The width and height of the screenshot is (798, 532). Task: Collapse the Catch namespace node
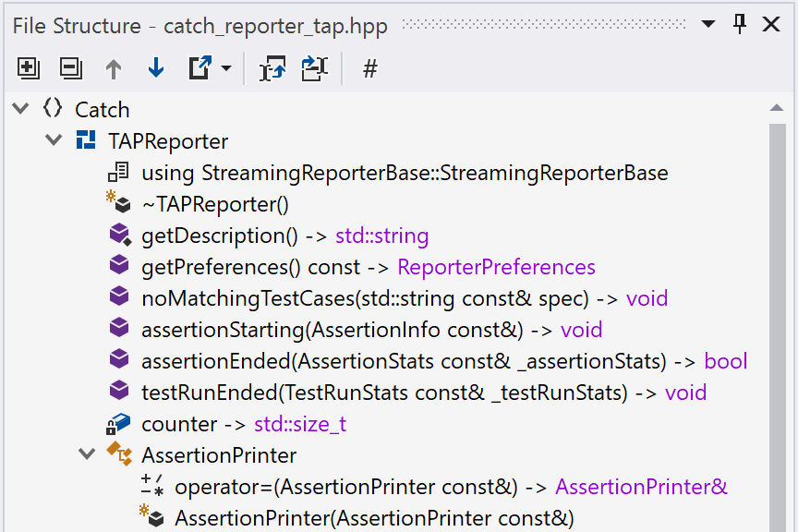pos(20,108)
